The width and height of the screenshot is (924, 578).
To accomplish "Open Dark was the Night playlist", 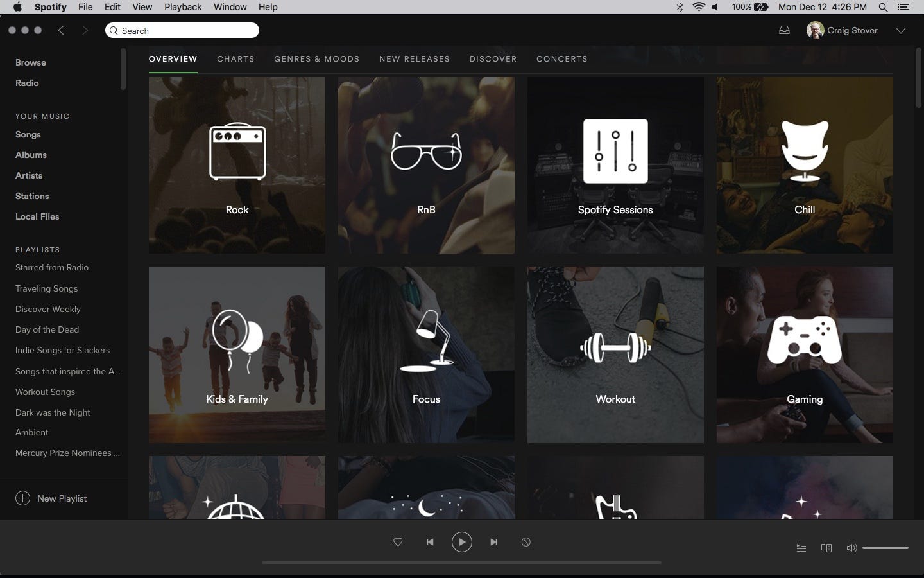I will [53, 412].
